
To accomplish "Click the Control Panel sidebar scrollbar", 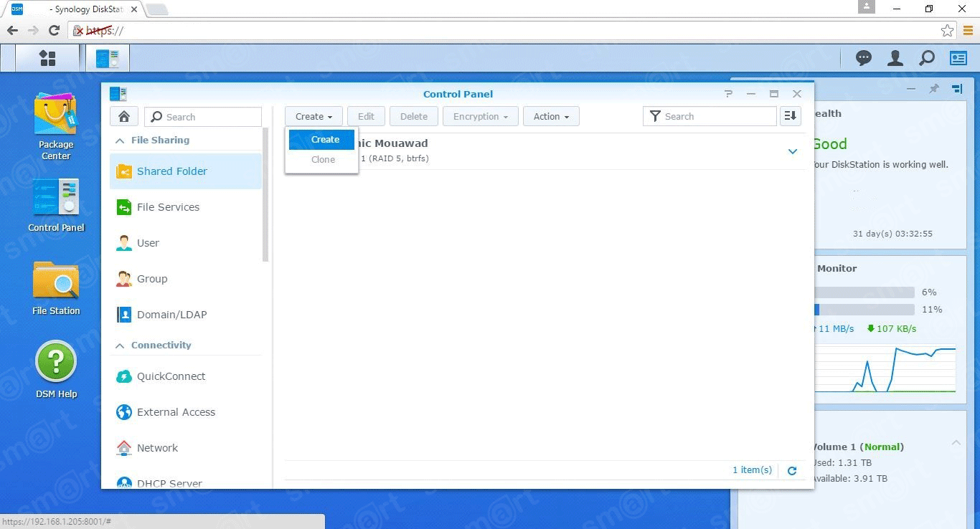I will tap(265, 194).
